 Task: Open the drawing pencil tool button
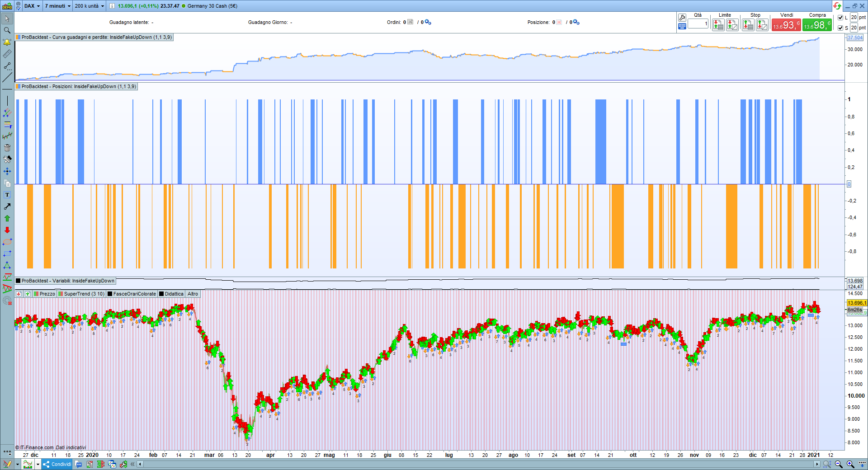(x=8, y=464)
